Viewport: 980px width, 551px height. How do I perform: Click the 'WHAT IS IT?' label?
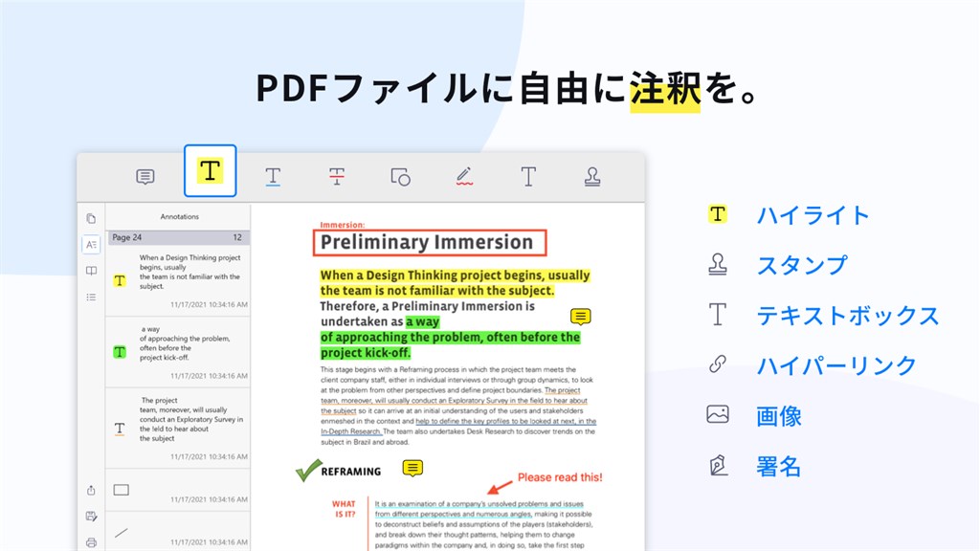[x=344, y=509]
